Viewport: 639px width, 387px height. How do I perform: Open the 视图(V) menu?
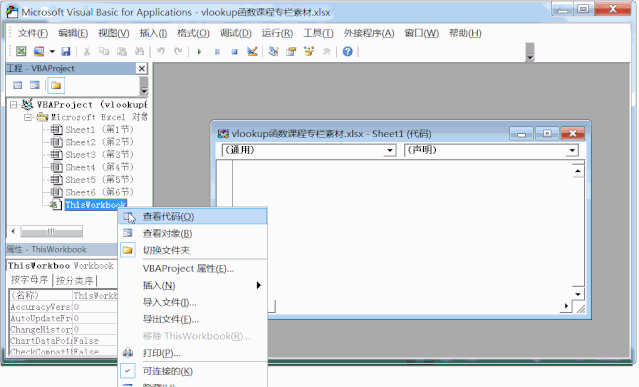[114, 33]
